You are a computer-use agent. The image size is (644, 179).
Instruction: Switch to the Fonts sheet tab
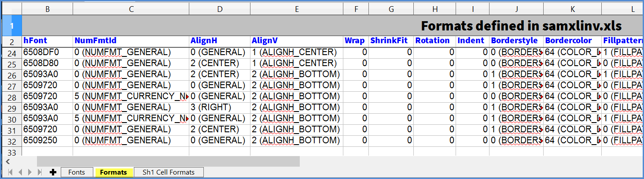(77, 172)
